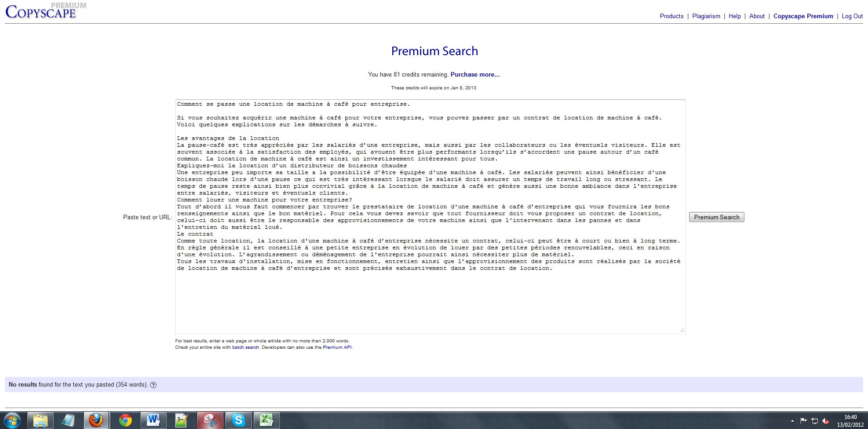This screenshot has width=868, height=429.
Task: Click the Premium API link
Action: coord(337,347)
